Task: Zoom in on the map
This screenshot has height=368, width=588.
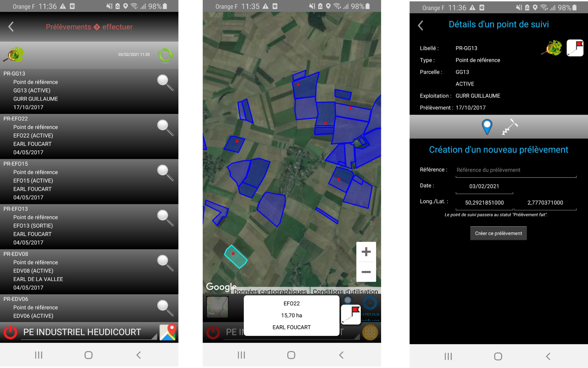Action: [366, 252]
